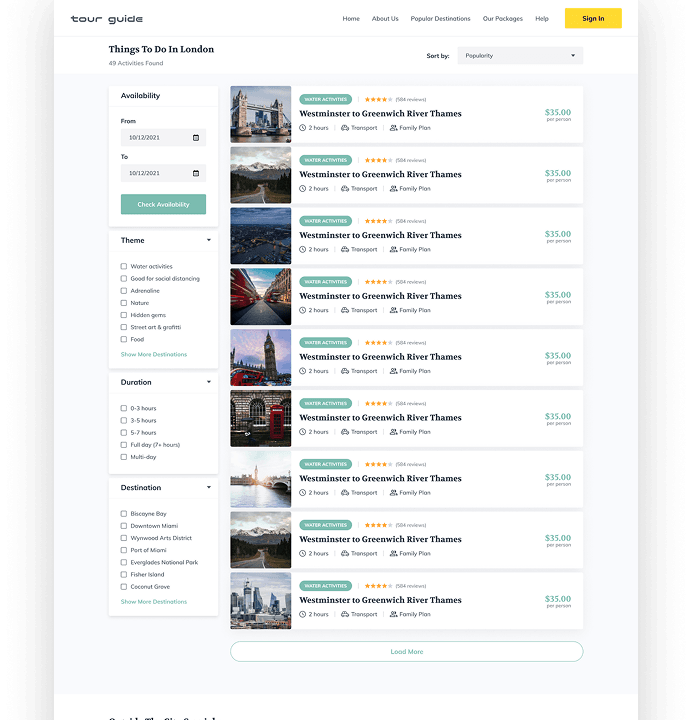Click Family Plan icon in red buses card
This screenshot has width=692, height=720.
(x=394, y=310)
